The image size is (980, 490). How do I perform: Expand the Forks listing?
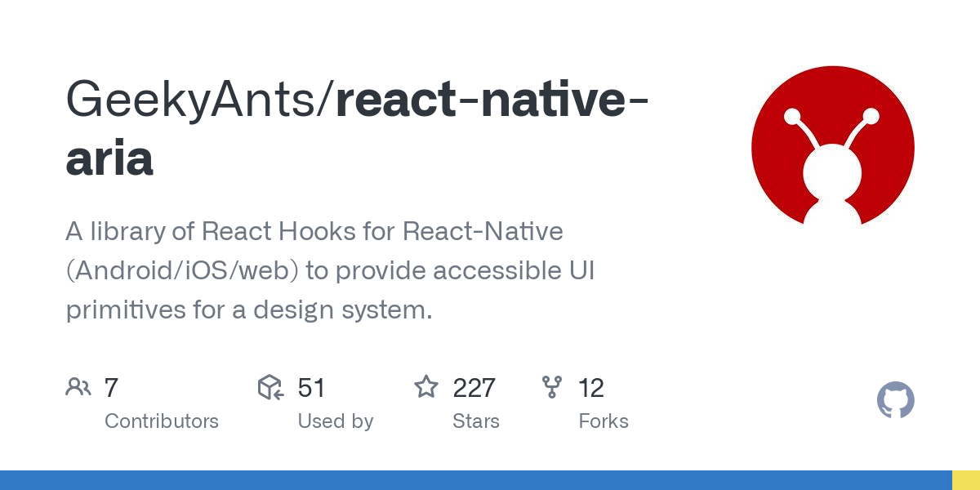[604, 421]
